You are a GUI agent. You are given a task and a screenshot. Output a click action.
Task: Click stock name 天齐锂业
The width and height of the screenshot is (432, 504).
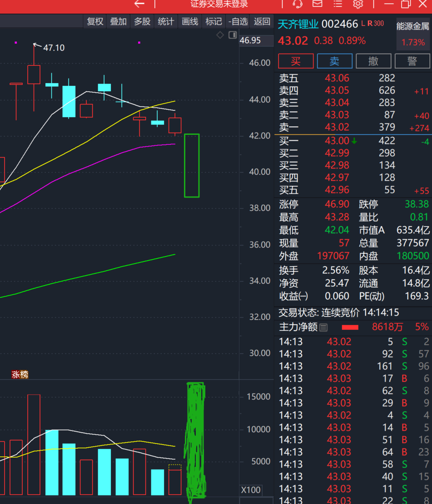click(298, 24)
